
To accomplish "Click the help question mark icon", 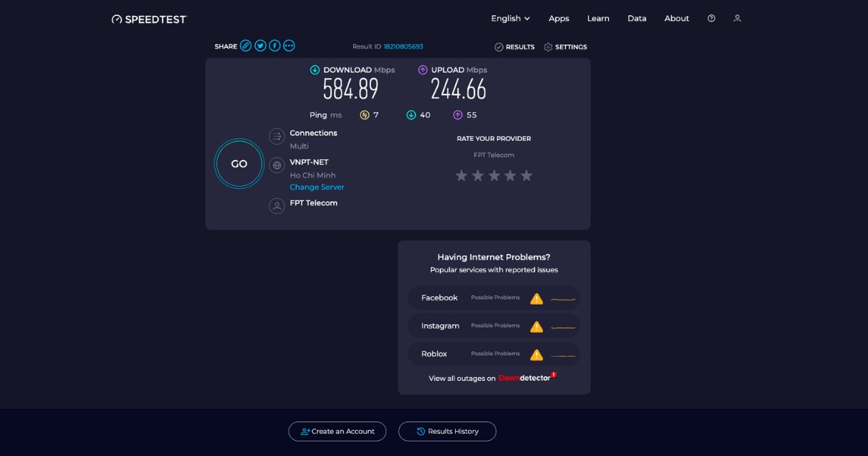I will click(x=711, y=18).
